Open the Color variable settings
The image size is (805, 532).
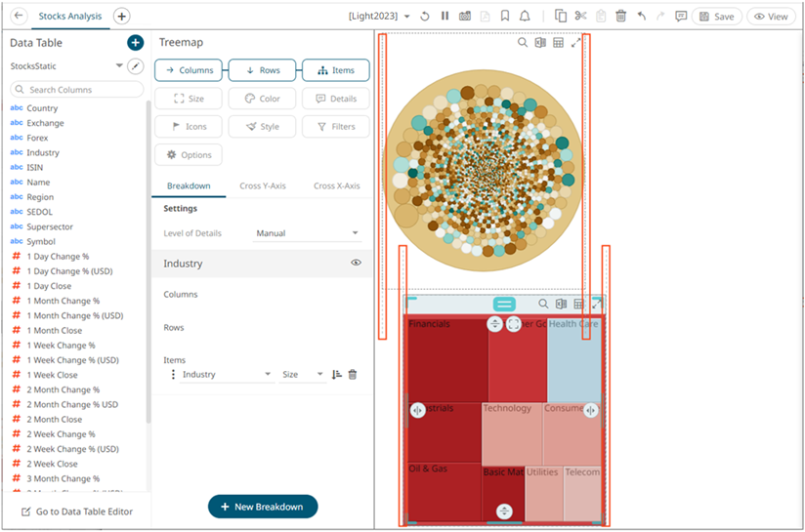pos(262,99)
